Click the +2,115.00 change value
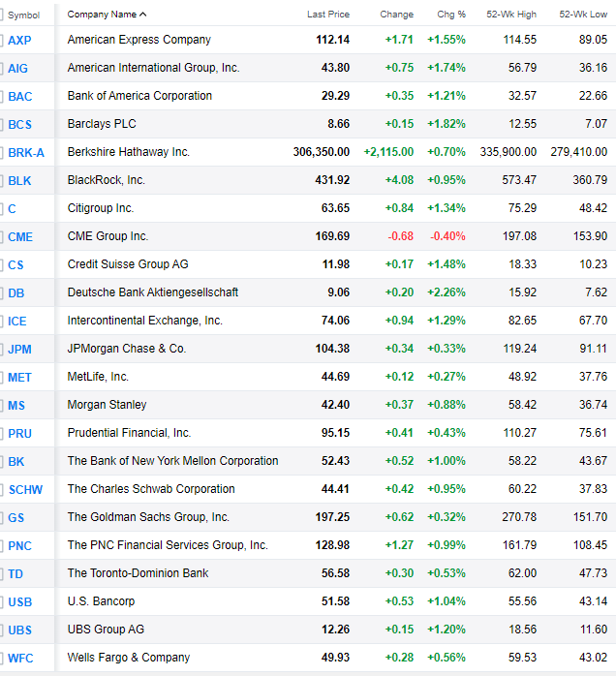The height and width of the screenshot is (676, 616). [388, 152]
